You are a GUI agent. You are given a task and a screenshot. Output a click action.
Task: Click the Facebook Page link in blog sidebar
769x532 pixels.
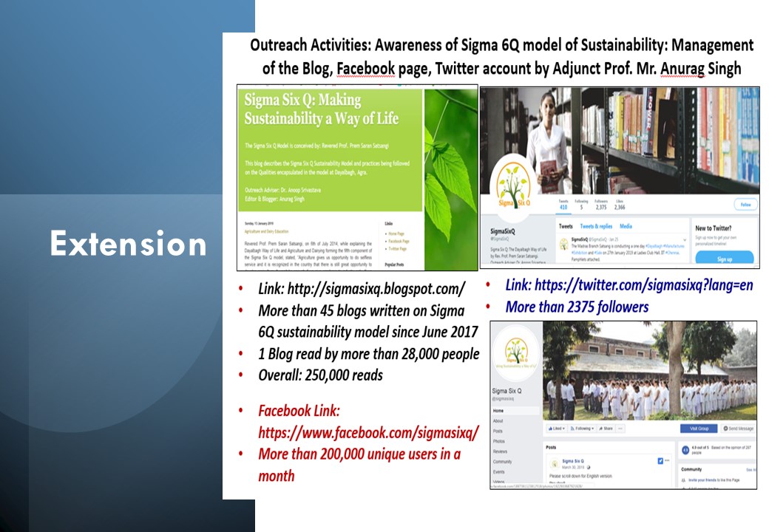tap(399, 241)
